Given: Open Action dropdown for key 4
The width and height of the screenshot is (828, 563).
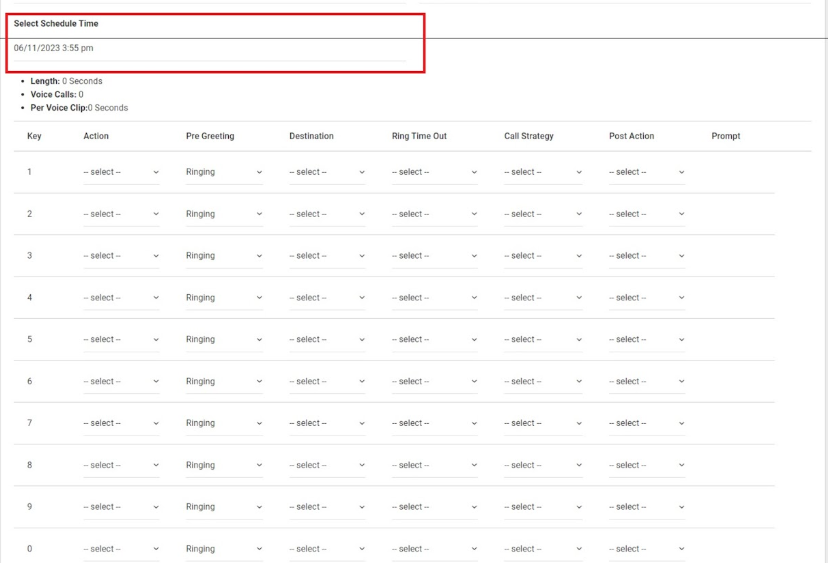Looking at the screenshot, I should click(121, 298).
